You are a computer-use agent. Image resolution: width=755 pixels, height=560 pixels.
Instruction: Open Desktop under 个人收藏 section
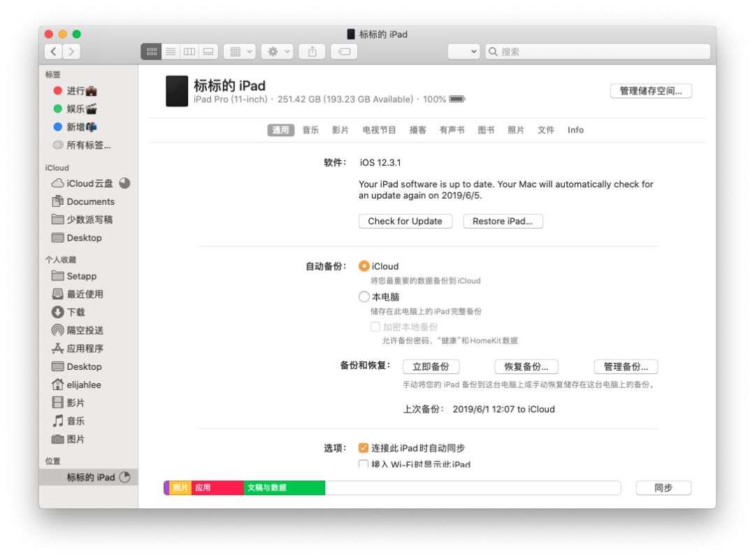point(77,366)
